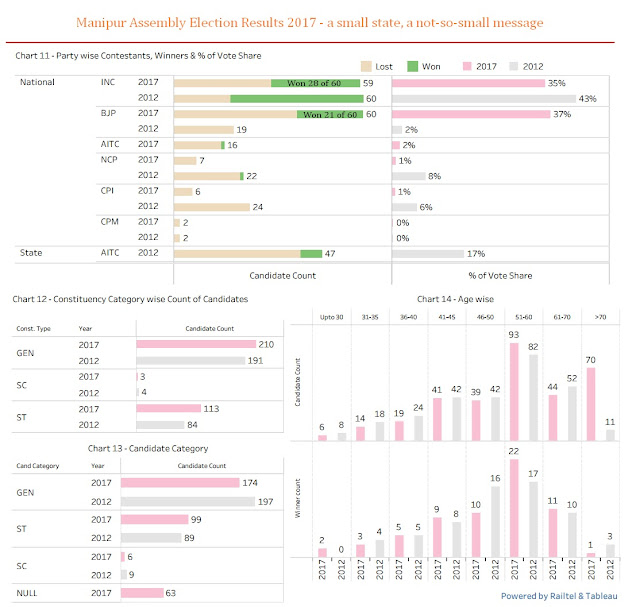Click the 'Cand Category' column header
The height and width of the screenshot is (607, 640).
38,466
